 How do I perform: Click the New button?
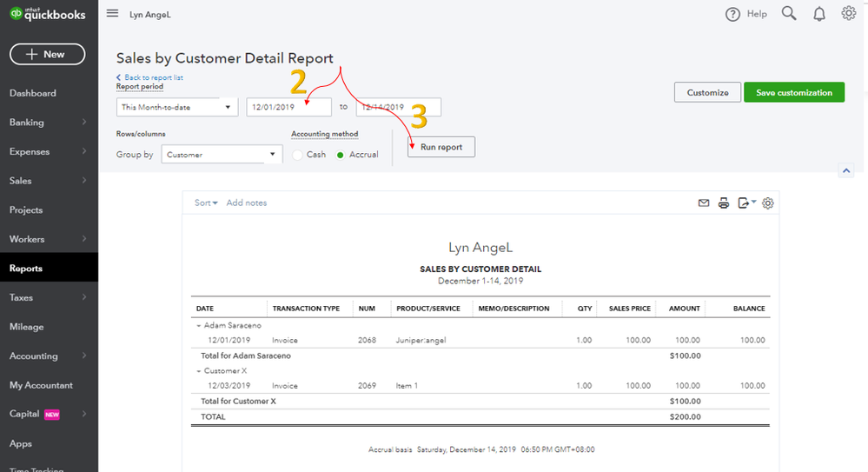(x=48, y=54)
